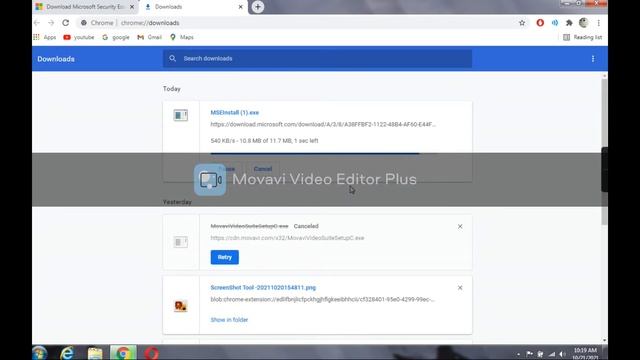Click the blob chrome-extension source URL
640x360 pixels.
tap(322, 299)
